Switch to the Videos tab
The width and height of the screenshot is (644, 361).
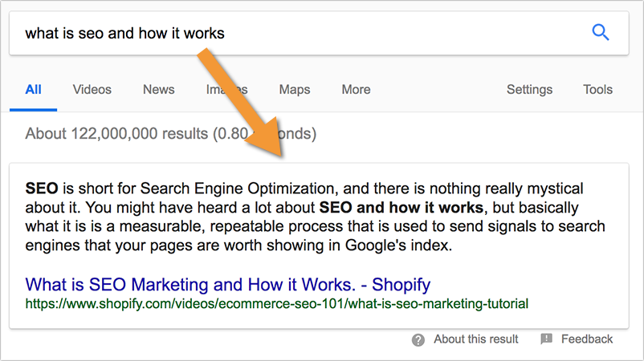tap(92, 89)
